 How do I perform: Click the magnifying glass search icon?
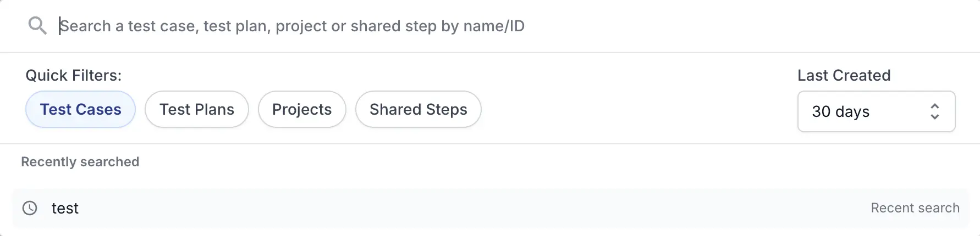[37, 25]
